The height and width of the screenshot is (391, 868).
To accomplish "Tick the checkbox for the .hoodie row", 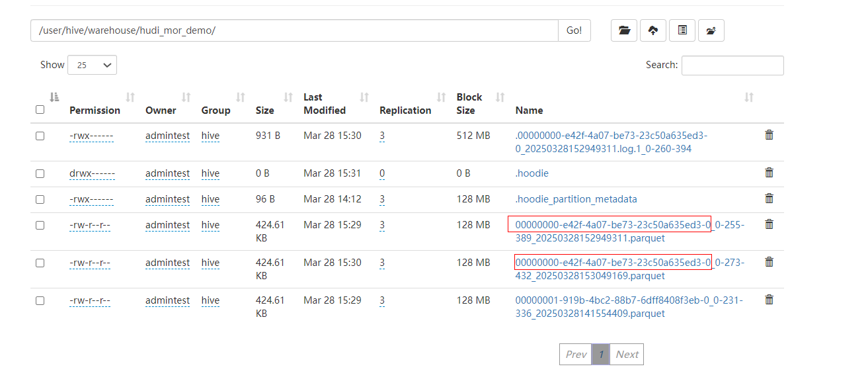I will 40,173.
